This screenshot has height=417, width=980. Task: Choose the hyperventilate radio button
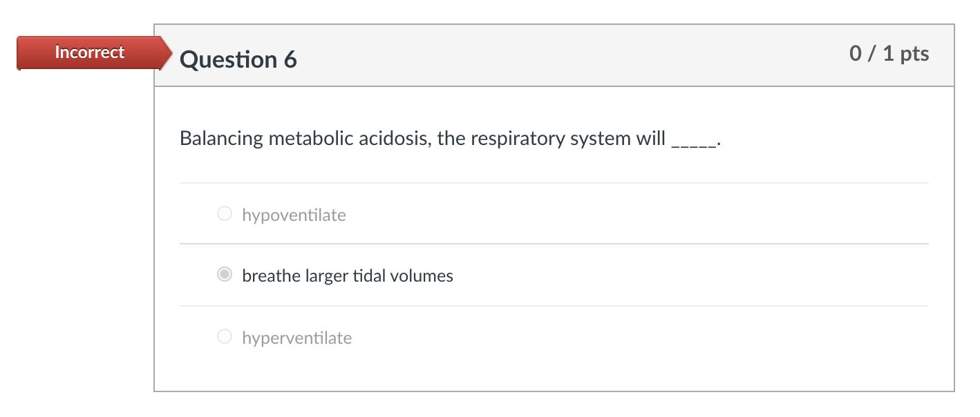click(224, 338)
